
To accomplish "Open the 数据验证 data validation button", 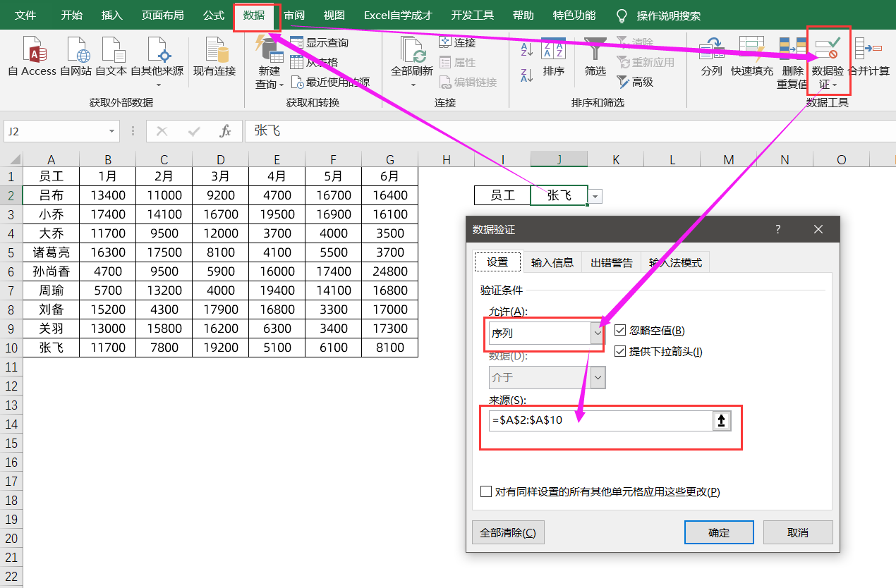I will (828, 63).
